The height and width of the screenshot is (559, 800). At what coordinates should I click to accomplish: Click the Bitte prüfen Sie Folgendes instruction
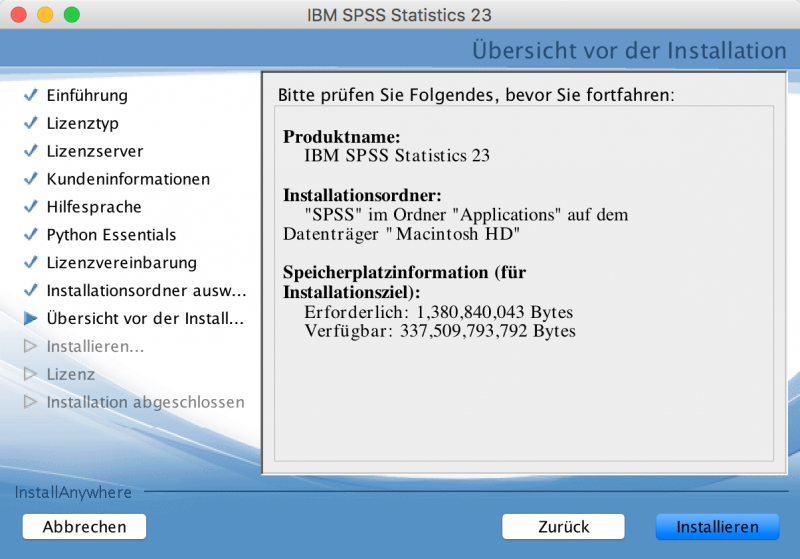476,95
